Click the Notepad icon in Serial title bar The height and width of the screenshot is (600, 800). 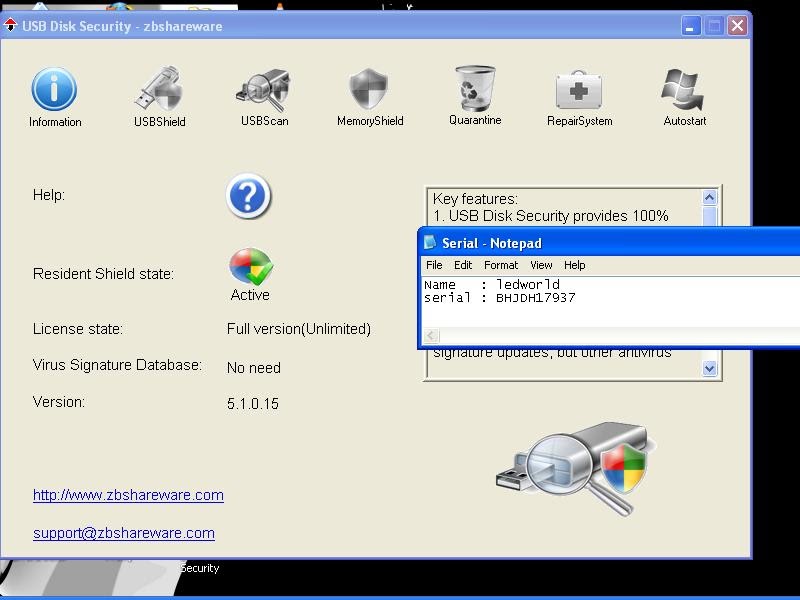click(x=430, y=242)
